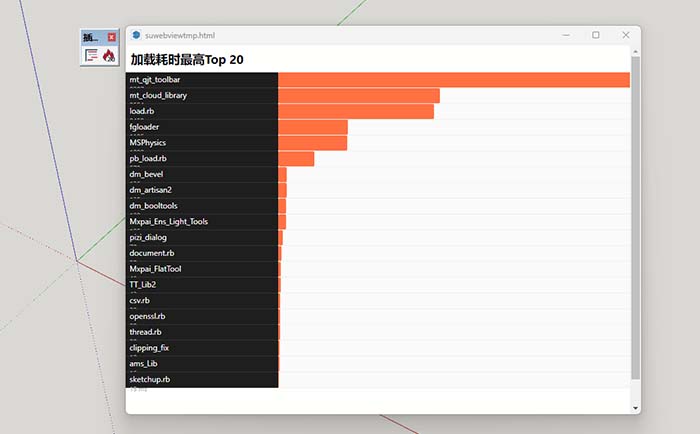Close the small floating plugin toolbar

112,37
